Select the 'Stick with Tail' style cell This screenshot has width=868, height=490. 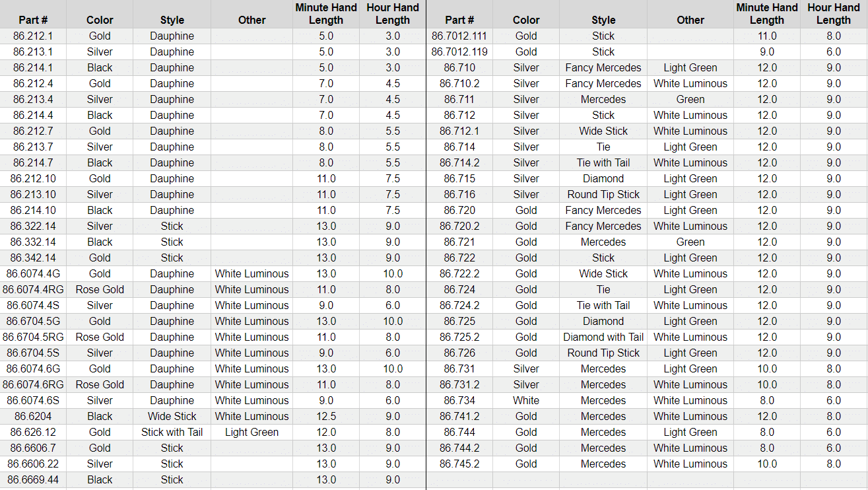point(172,432)
